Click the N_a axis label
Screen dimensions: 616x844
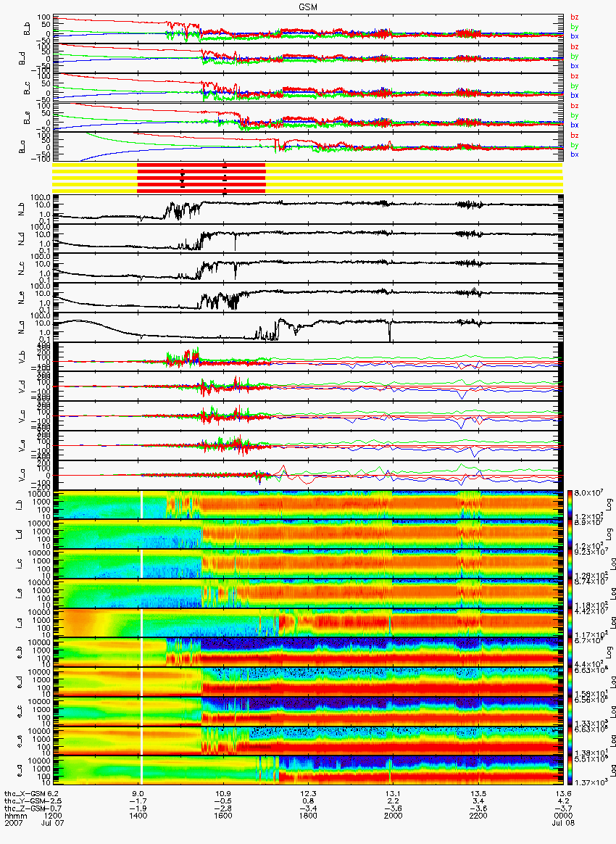point(22,326)
